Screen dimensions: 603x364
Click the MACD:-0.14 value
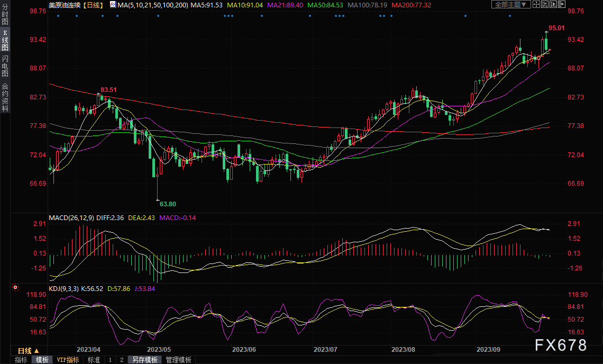178,218
